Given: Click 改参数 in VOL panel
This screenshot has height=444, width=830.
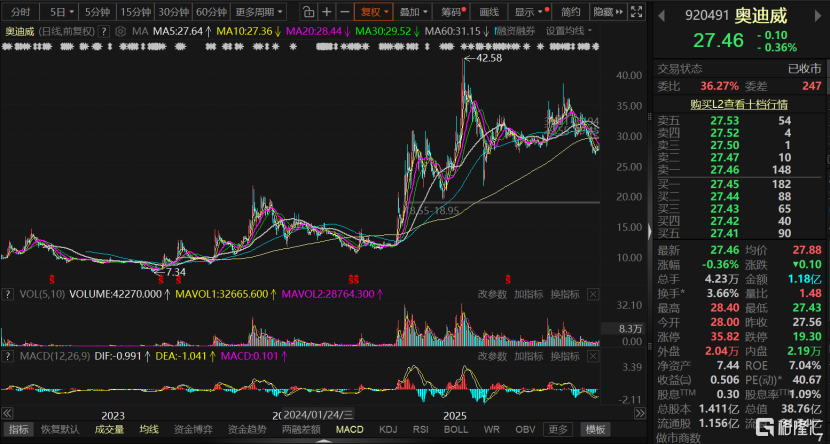Looking at the screenshot, I should tap(492, 294).
